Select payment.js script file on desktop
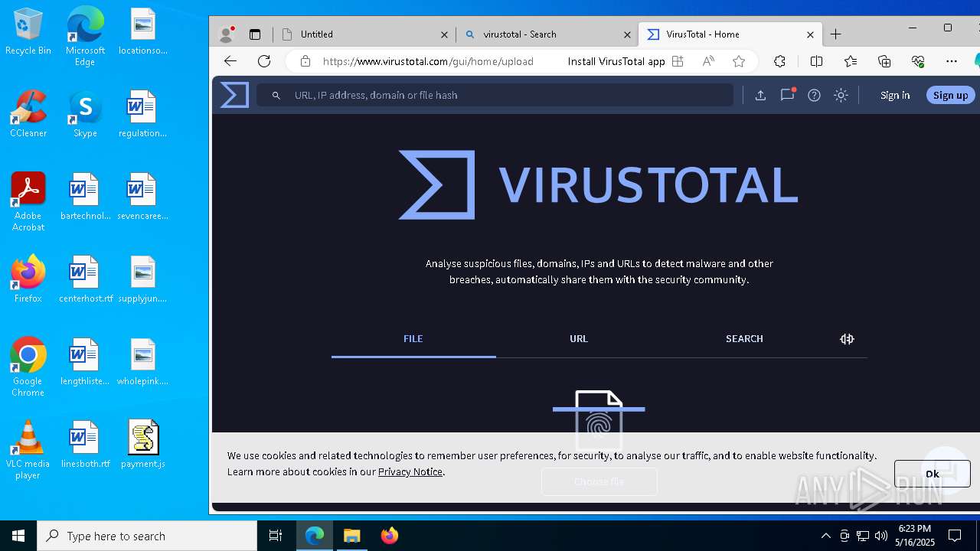 142,445
